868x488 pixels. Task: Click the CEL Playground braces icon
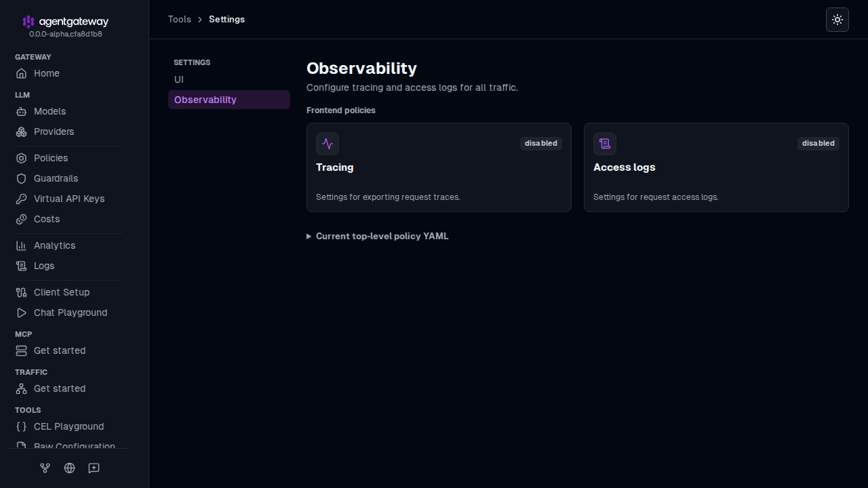pyautogui.click(x=21, y=426)
